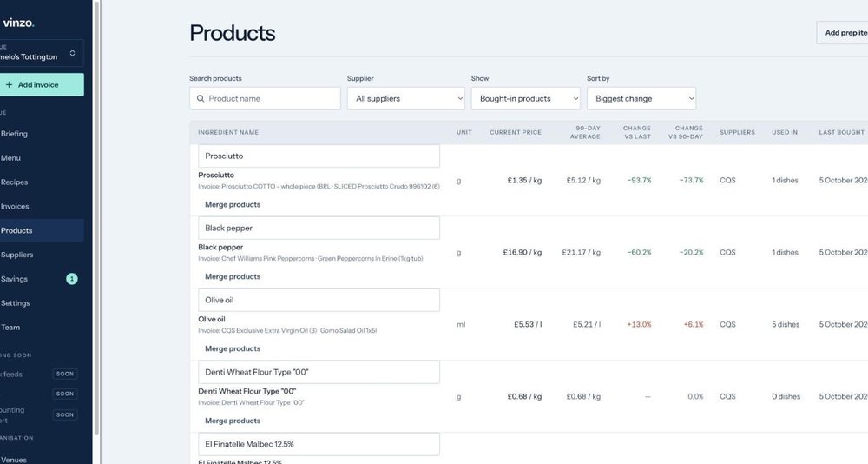Click 0 dishes in Denti Wheat Flour row
The height and width of the screenshot is (464, 868).
pos(786,396)
